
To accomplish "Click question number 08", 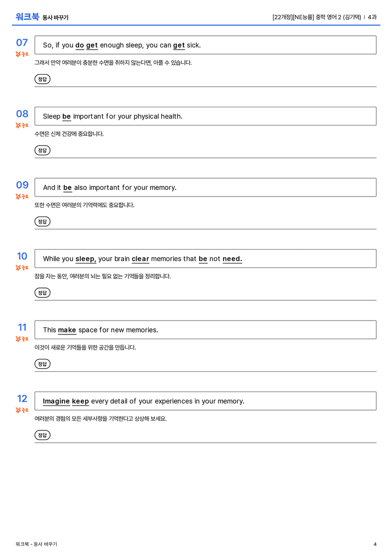I will [x=22, y=114].
